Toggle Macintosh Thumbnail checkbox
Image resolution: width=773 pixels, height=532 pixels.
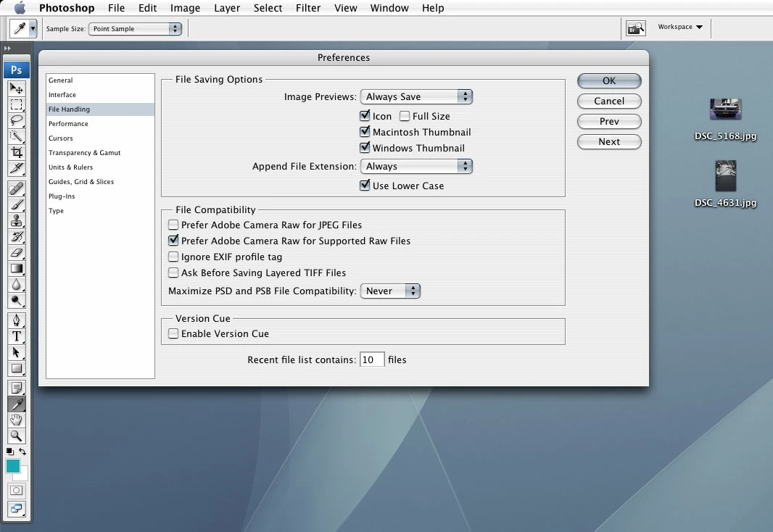click(365, 131)
